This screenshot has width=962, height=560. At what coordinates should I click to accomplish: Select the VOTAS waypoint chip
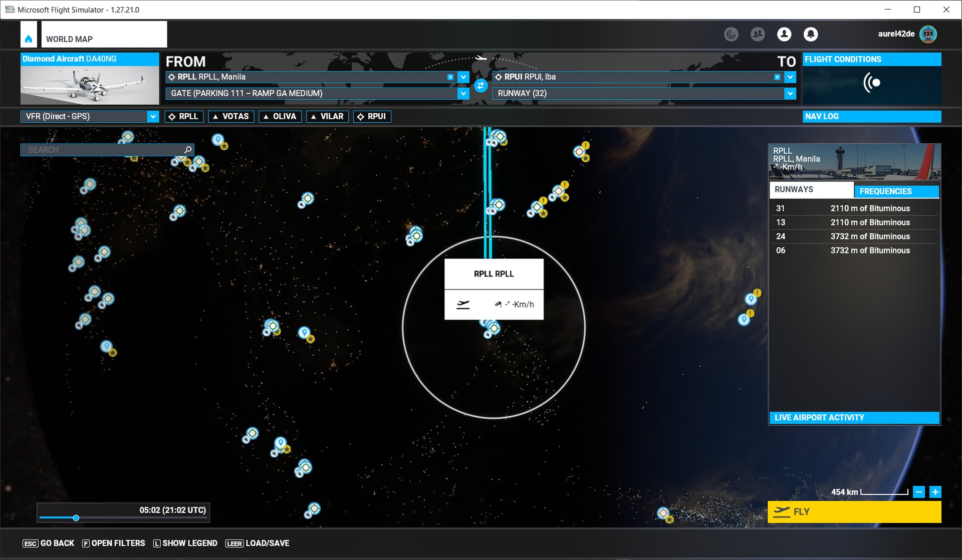point(230,117)
